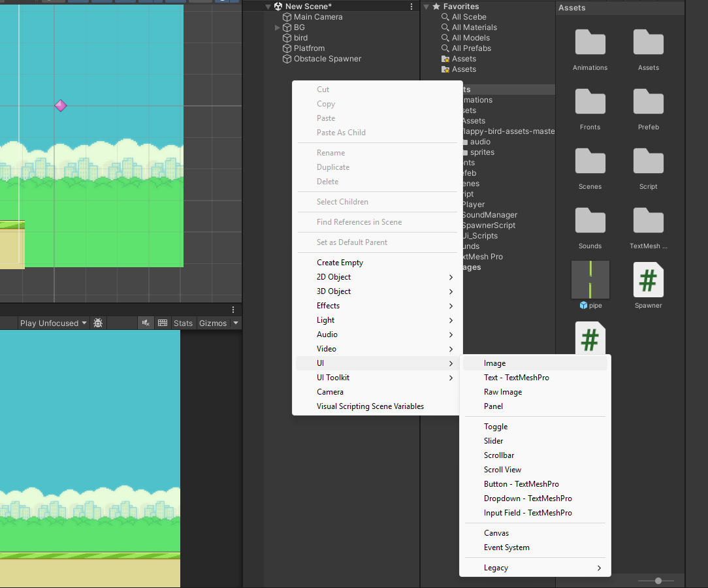Viewport: 708px width, 588px height.
Task: Create a Camera from the context menu
Action: coord(377,392)
